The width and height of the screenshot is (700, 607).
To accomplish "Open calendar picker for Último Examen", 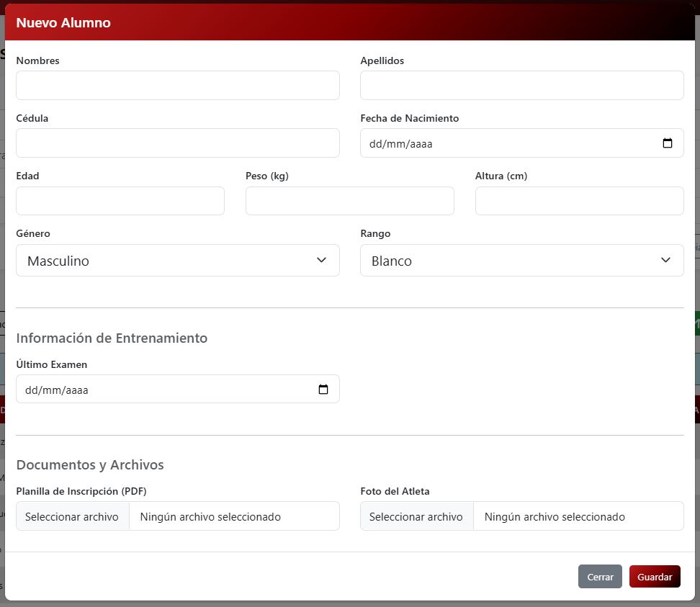I will [x=323, y=390].
